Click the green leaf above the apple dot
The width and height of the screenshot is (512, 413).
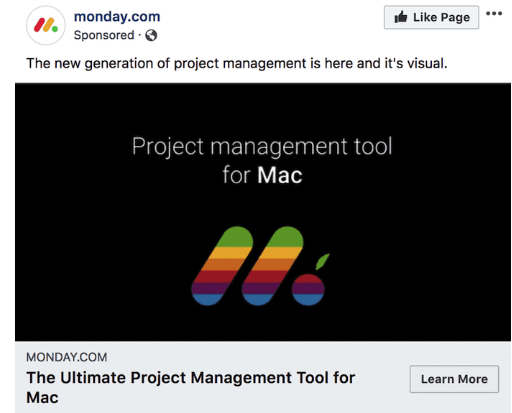(x=322, y=261)
